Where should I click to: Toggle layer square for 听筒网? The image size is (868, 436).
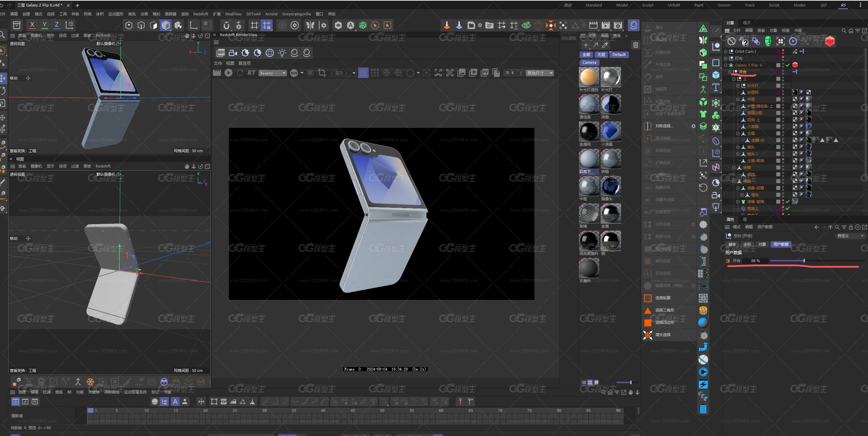tap(778, 92)
